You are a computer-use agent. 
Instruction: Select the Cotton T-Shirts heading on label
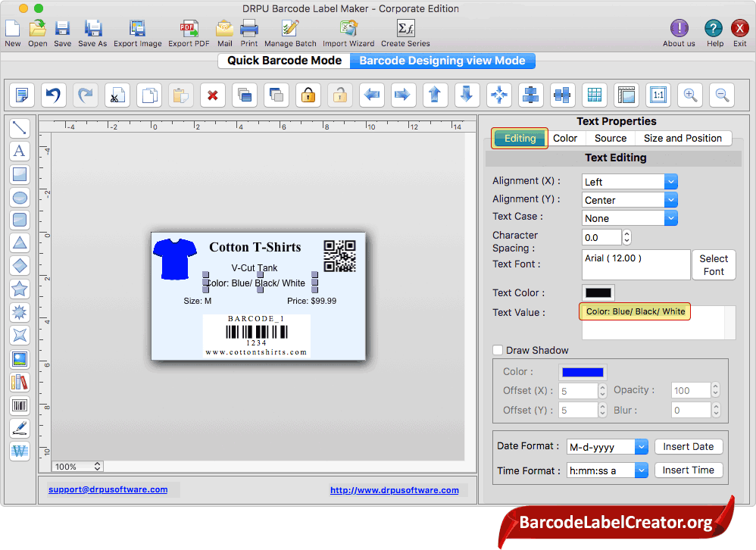(255, 247)
